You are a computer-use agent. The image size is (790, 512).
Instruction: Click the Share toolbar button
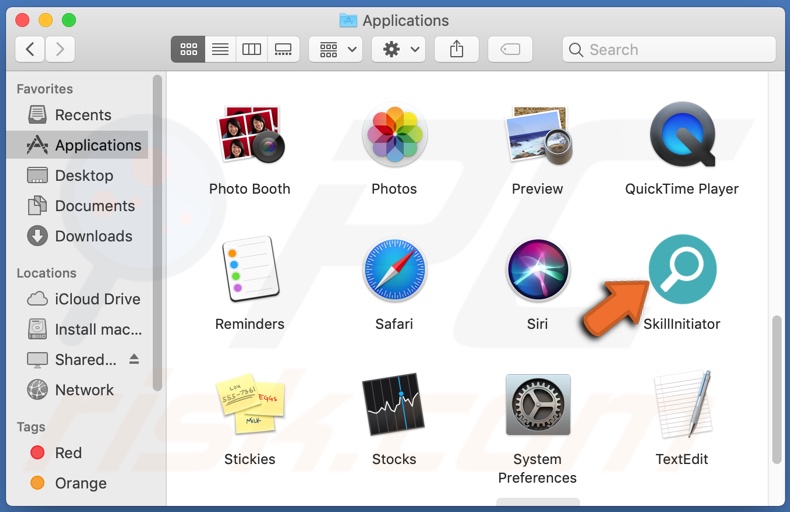pos(457,49)
